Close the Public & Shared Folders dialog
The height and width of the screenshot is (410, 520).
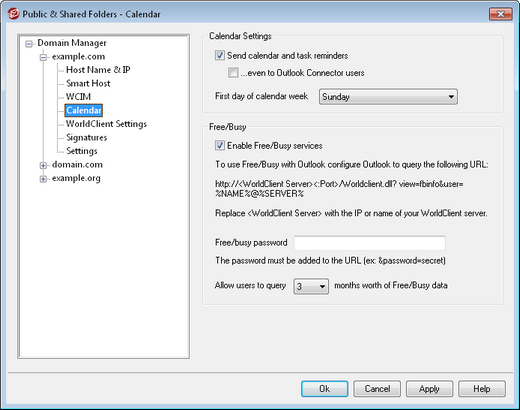tap(500, 14)
